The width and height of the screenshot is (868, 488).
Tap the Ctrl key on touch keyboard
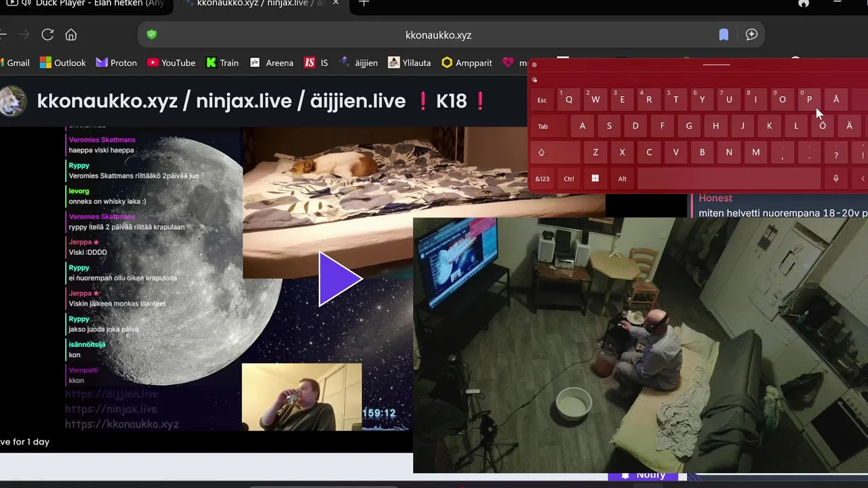[x=569, y=179]
